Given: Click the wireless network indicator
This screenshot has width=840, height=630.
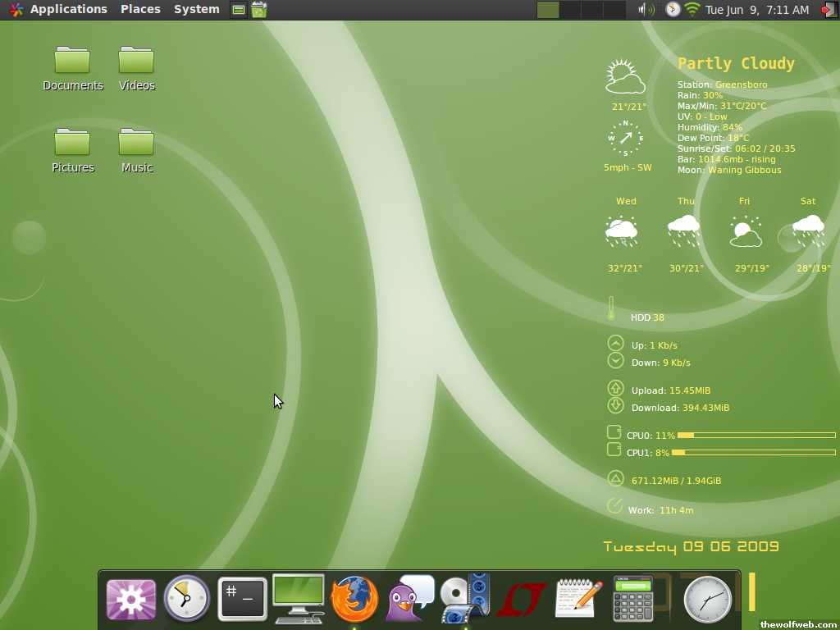Looking at the screenshot, I should (x=693, y=10).
